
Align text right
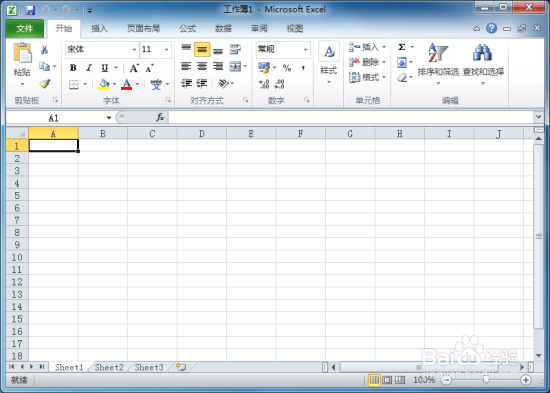[x=218, y=66]
